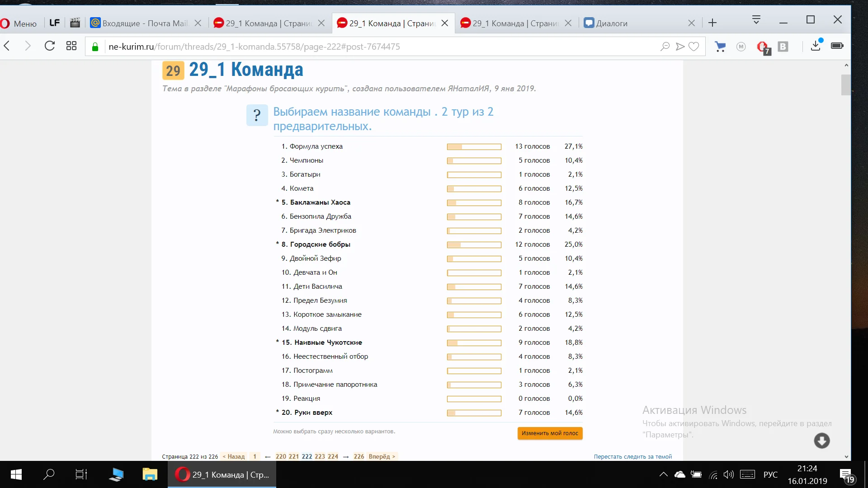
Task: Click the Формула успеха vote progress bar
Action: [x=474, y=147]
